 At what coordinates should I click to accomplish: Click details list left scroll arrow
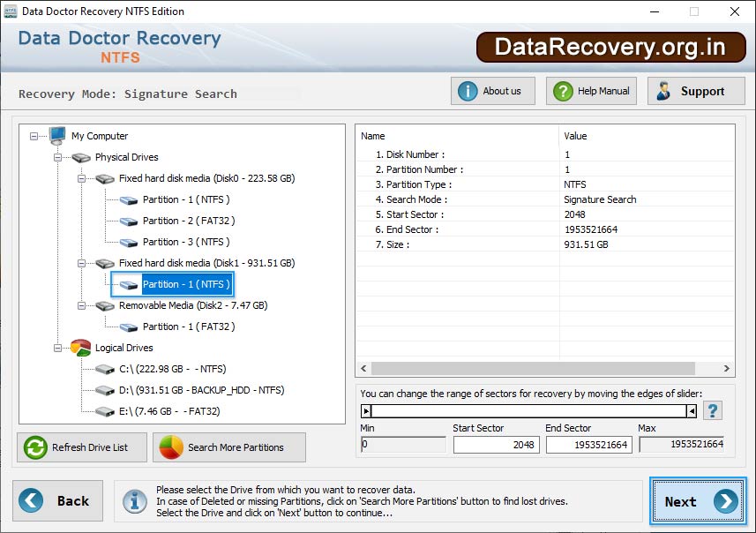(364, 369)
